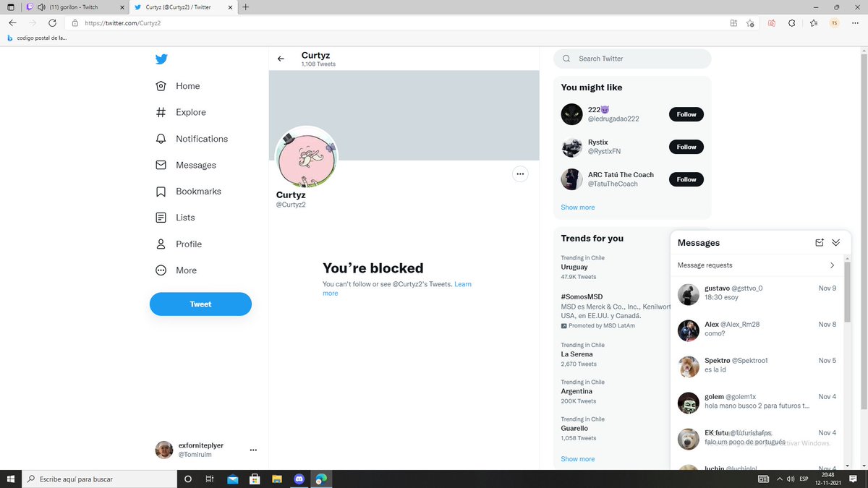
Task: Show hidden system tray icons
Action: point(779,479)
